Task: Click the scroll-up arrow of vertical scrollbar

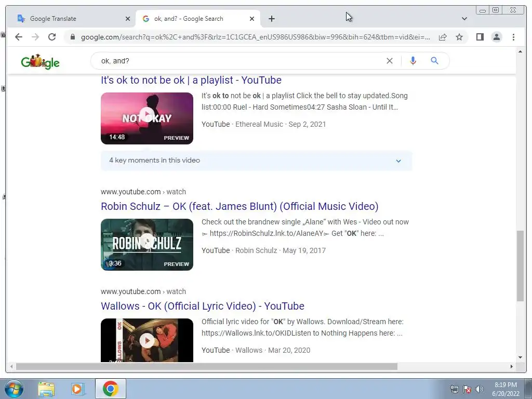Action: point(520,51)
